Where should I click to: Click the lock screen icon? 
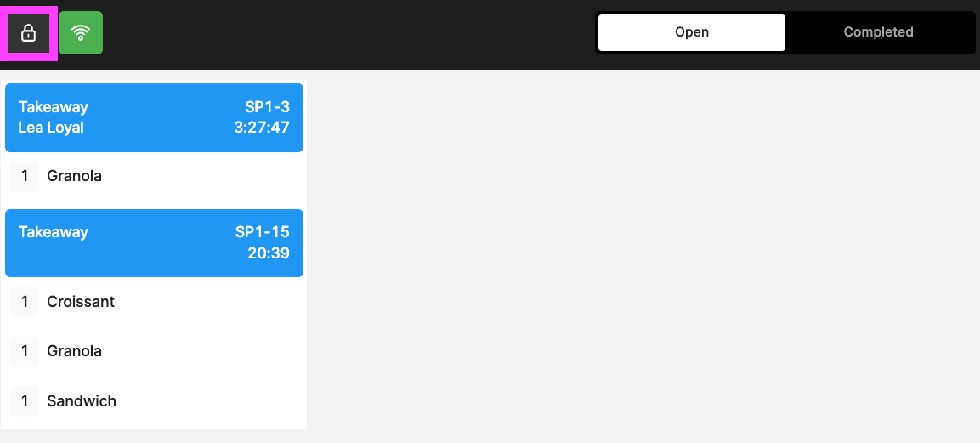click(29, 33)
